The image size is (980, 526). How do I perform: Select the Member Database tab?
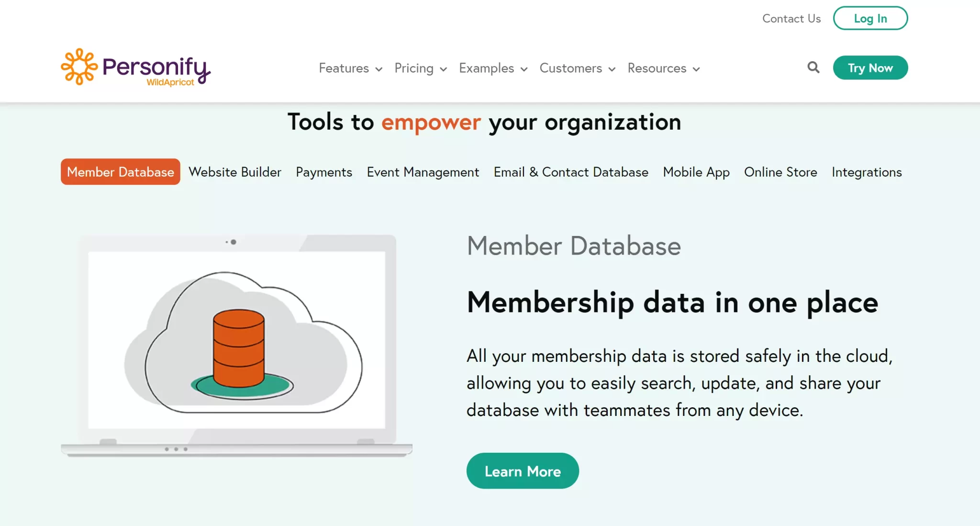tap(121, 172)
